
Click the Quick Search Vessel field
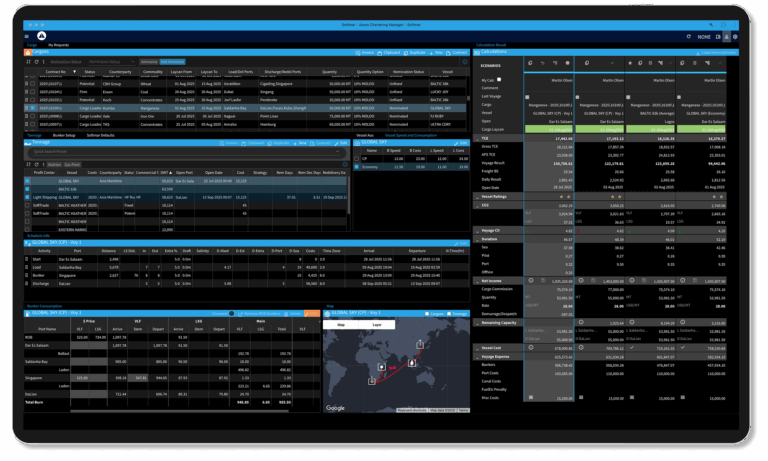pyautogui.click(x=185, y=151)
